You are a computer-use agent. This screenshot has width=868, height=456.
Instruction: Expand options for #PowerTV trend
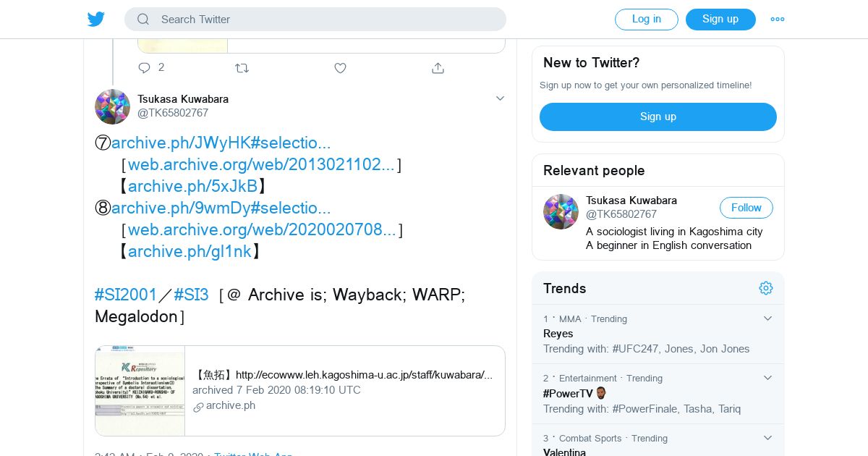(768, 378)
